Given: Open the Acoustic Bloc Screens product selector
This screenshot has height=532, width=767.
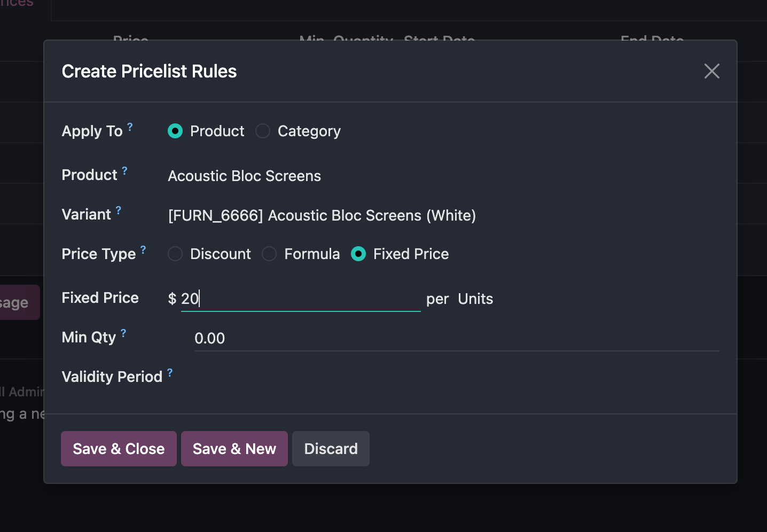Looking at the screenshot, I should coord(244,176).
